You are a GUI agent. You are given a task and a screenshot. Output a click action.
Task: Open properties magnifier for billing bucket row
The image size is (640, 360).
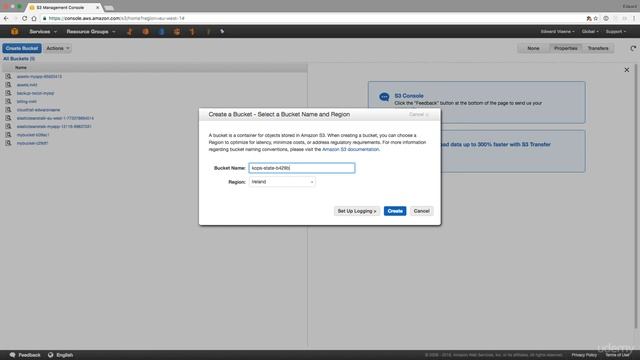click(x=8, y=101)
